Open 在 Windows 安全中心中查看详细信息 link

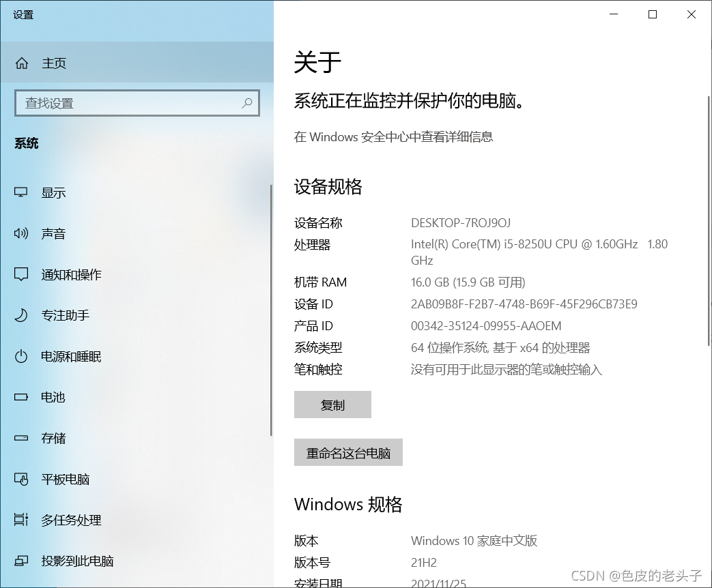393,136
